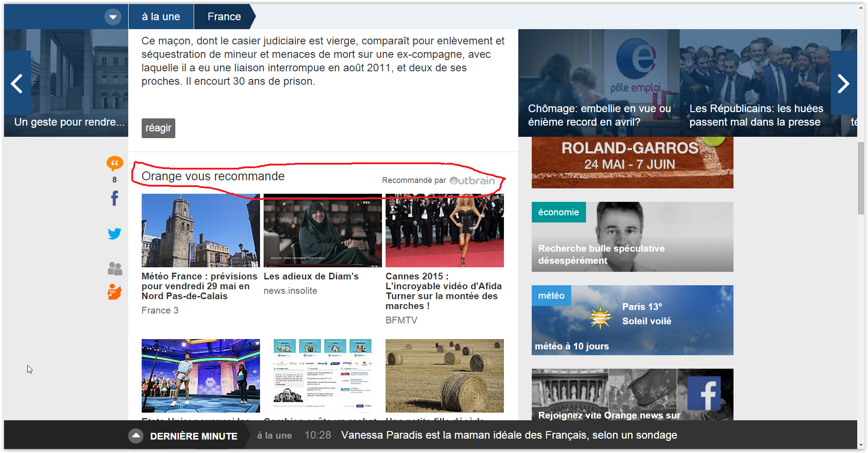
Task: Switch to the à la une tab
Action: tap(161, 16)
